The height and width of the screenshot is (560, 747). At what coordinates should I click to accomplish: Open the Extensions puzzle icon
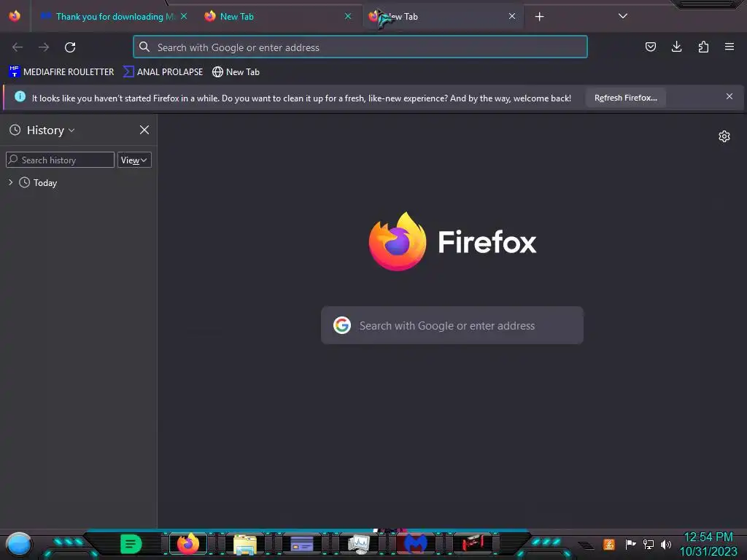pos(703,47)
